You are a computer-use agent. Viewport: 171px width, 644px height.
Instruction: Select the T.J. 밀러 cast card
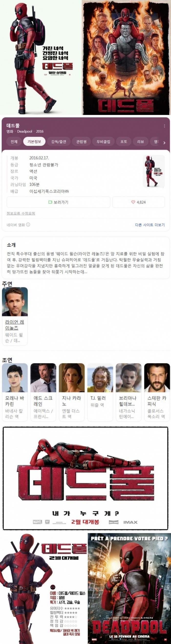click(x=100, y=392)
